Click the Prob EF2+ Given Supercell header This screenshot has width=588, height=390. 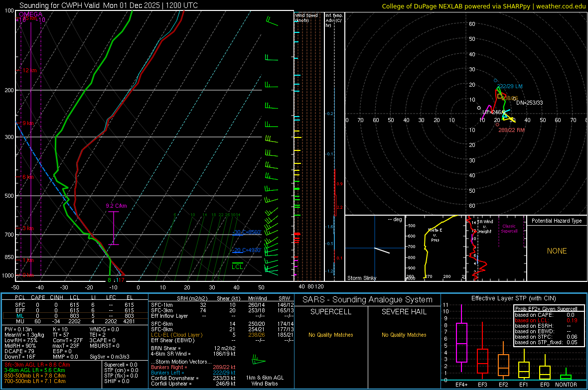(x=546, y=309)
